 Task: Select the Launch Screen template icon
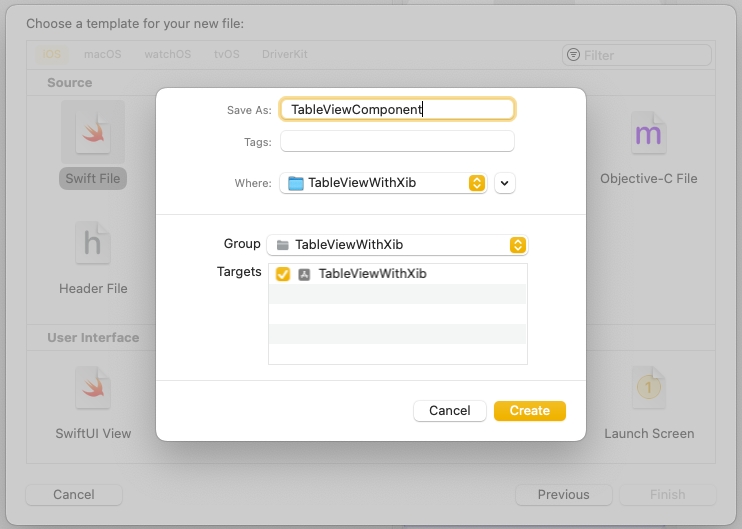coord(648,388)
